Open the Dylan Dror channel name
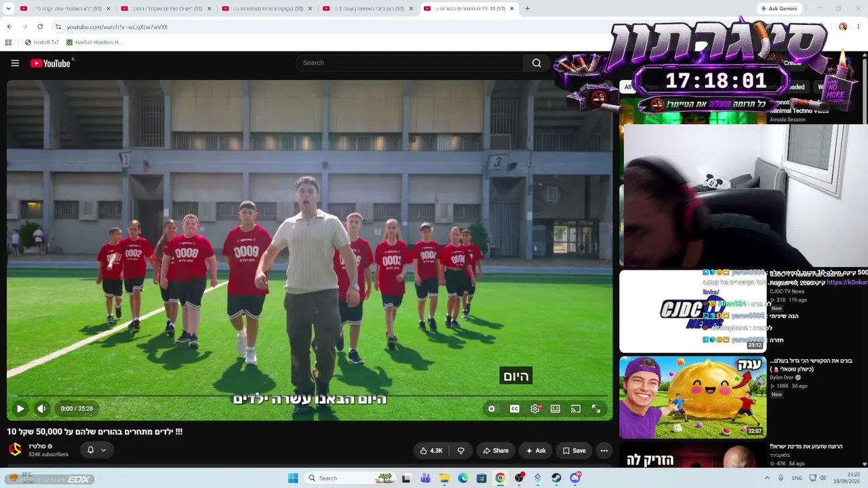The image size is (868, 488). coord(781,378)
